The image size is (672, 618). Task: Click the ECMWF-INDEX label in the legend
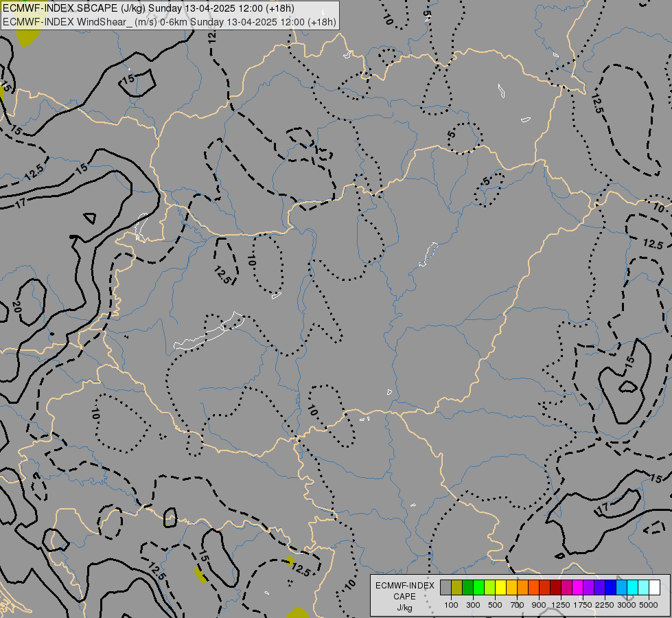pyautogui.click(x=405, y=586)
